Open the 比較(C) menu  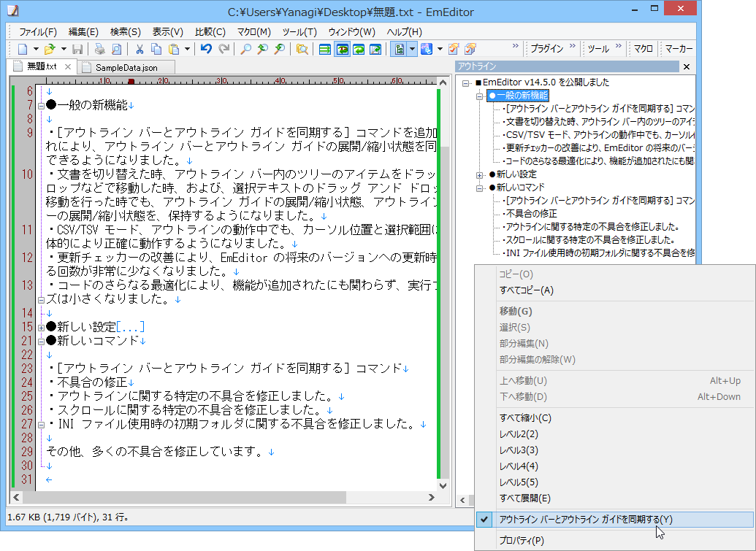[x=210, y=32]
